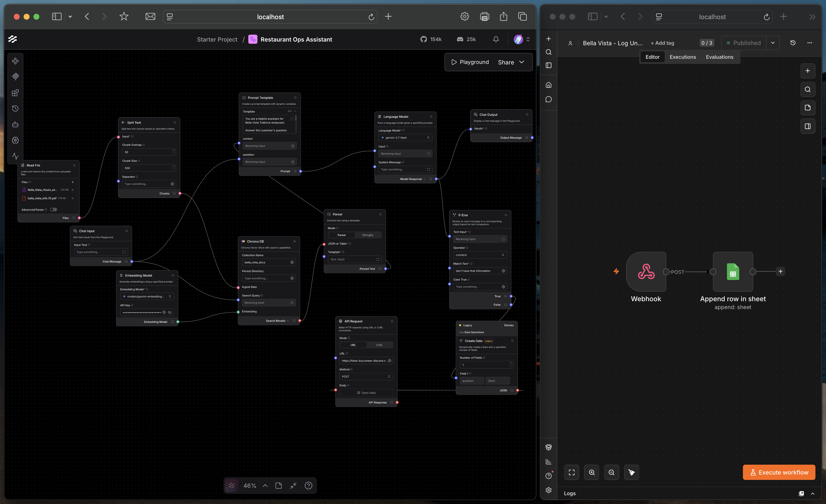This screenshot has width=826, height=504.
Task: Open the Starter Project breadcrumb
Action: [x=217, y=40]
